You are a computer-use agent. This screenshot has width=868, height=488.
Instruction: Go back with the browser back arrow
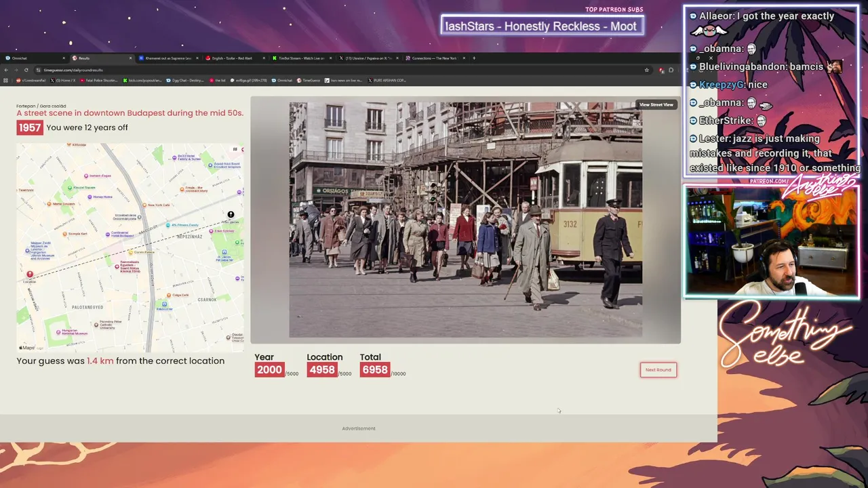(6, 70)
